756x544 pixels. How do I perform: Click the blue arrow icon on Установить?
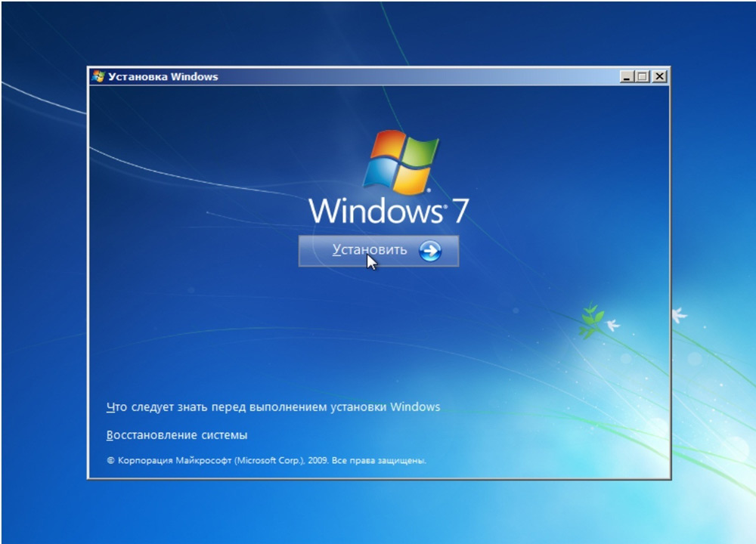click(x=429, y=251)
